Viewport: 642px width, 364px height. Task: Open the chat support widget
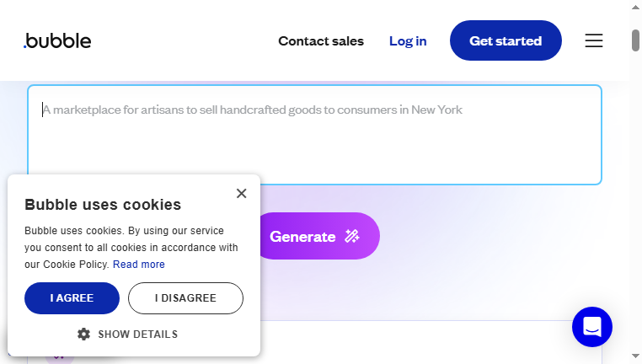click(x=592, y=327)
